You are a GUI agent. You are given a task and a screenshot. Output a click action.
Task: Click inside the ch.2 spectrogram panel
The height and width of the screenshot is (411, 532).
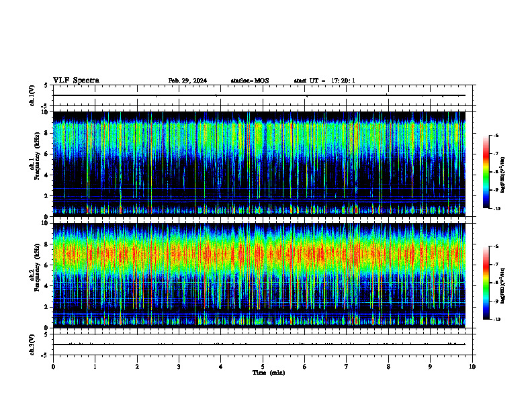(x=259, y=275)
